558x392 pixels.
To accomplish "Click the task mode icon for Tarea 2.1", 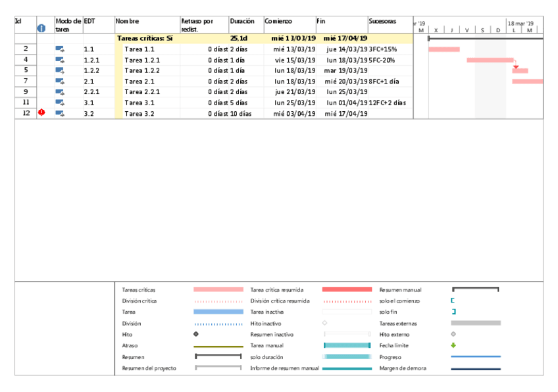I will (x=60, y=82).
